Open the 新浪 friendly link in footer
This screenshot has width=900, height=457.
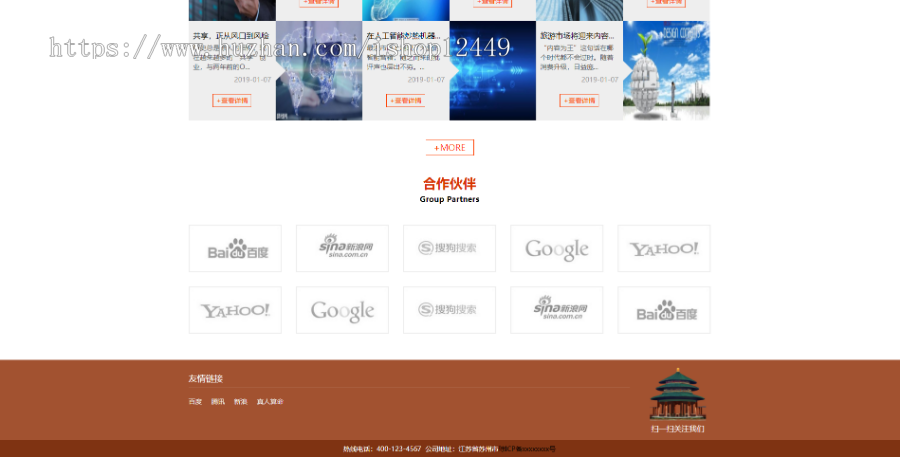(240, 401)
